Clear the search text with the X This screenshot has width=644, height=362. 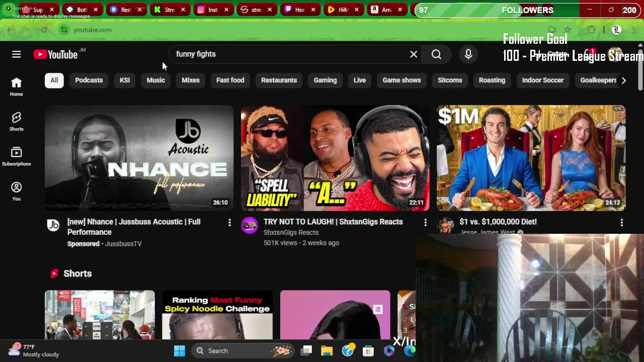[x=414, y=54]
